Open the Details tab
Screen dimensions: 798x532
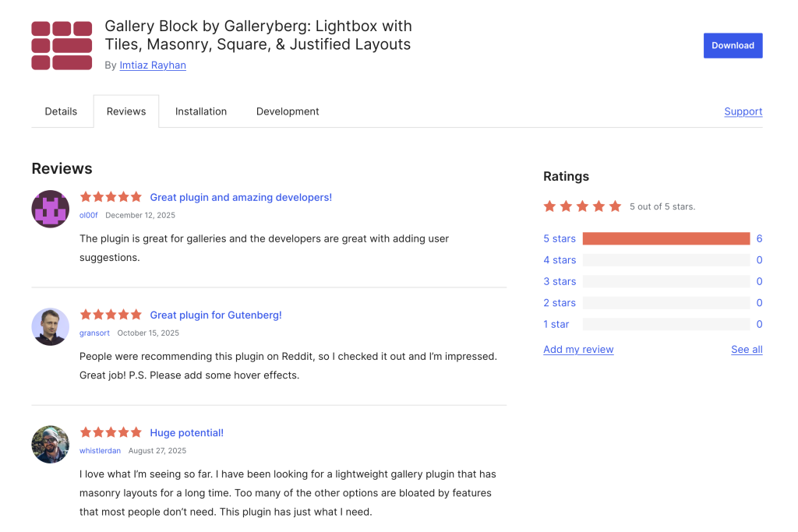click(x=61, y=111)
